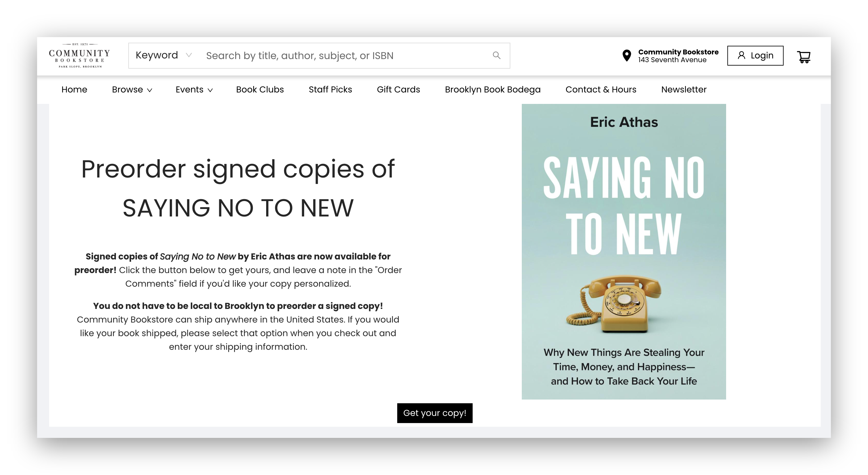Open the Keyword search type dropdown

(164, 55)
